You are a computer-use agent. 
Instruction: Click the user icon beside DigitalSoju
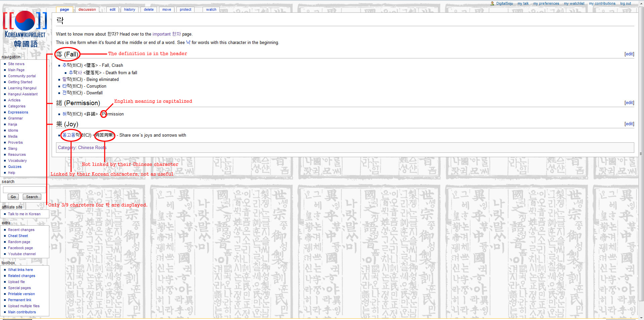click(492, 3)
